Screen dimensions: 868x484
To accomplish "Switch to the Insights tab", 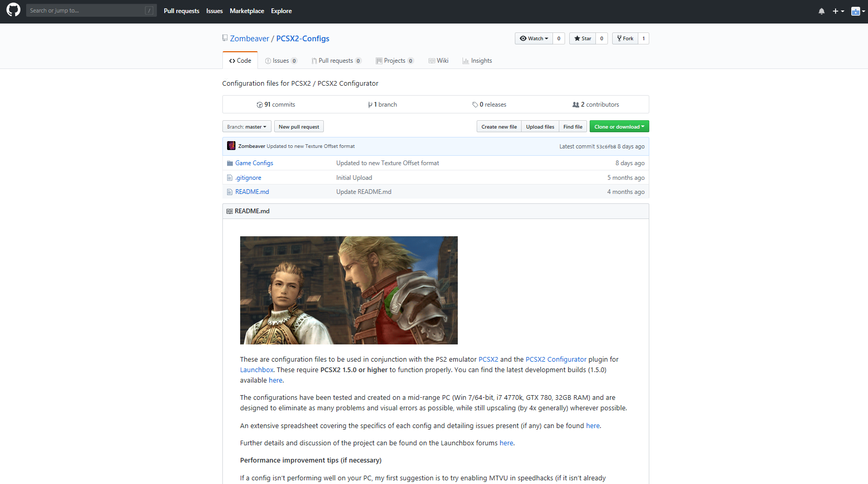I will [x=477, y=61].
